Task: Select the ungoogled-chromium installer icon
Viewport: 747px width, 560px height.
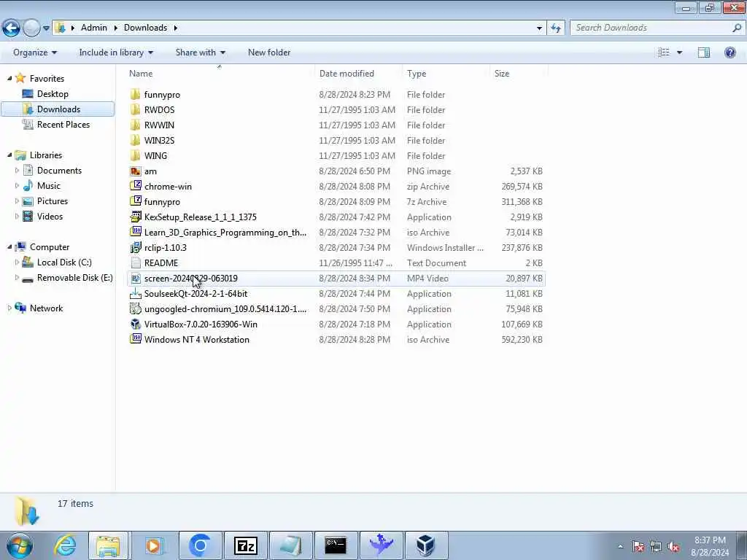Action: (x=135, y=308)
